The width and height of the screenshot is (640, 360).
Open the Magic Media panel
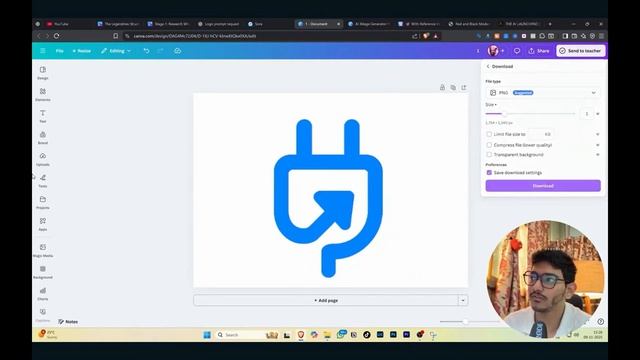[x=42, y=250]
